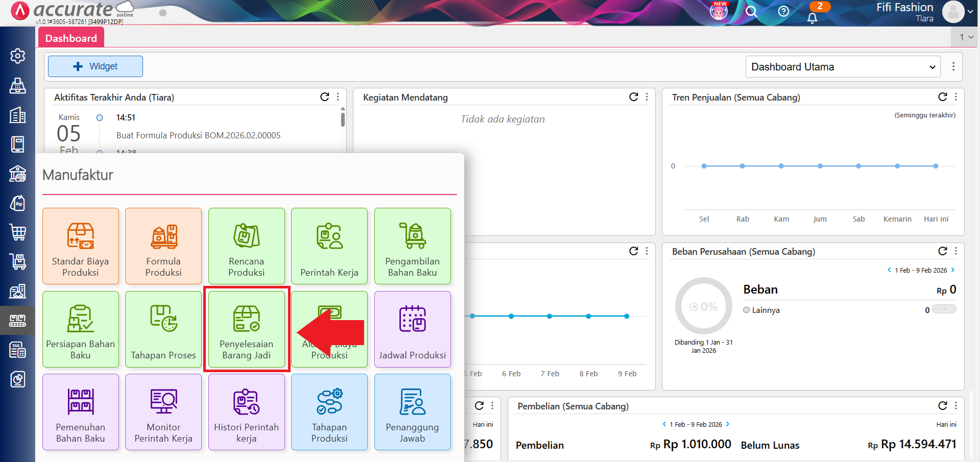Open Monitor Perintah Kerja tile
This screenshot has width=980, height=462.
coord(163,412)
